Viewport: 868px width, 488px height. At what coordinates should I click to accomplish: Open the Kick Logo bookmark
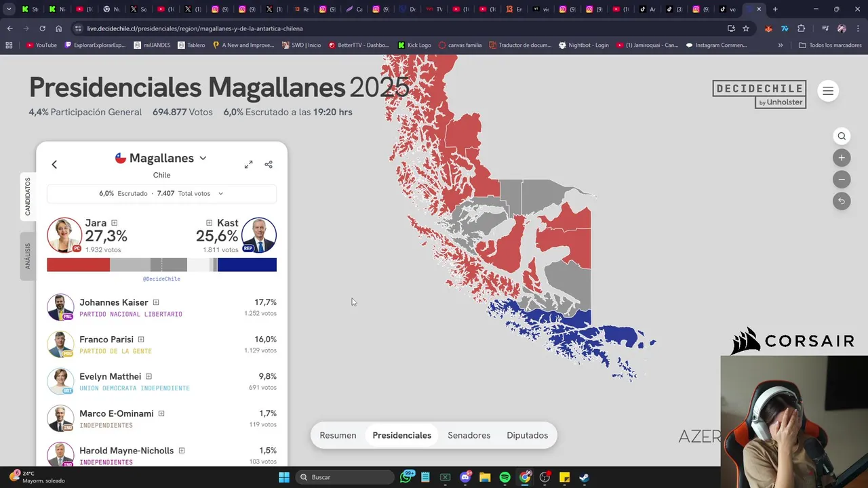point(414,45)
